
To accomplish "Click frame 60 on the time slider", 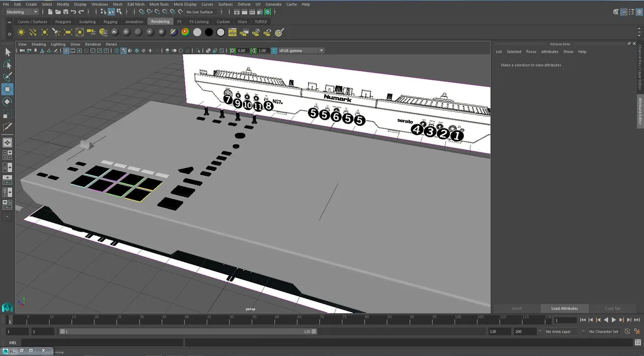I will (277, 320).
